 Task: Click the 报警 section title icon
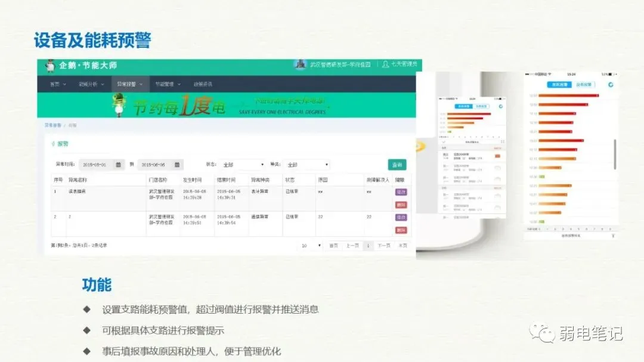click(x=53, y=144)
